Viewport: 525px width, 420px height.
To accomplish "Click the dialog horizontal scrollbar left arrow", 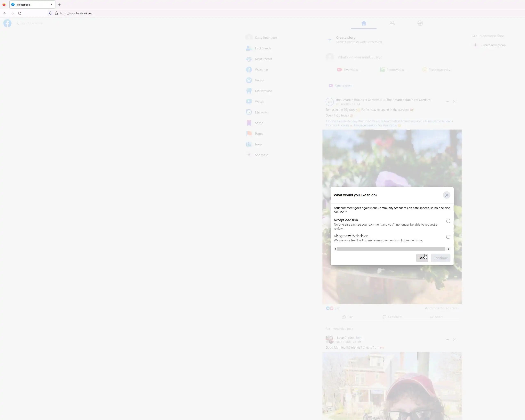I will [x=335, y=249].
